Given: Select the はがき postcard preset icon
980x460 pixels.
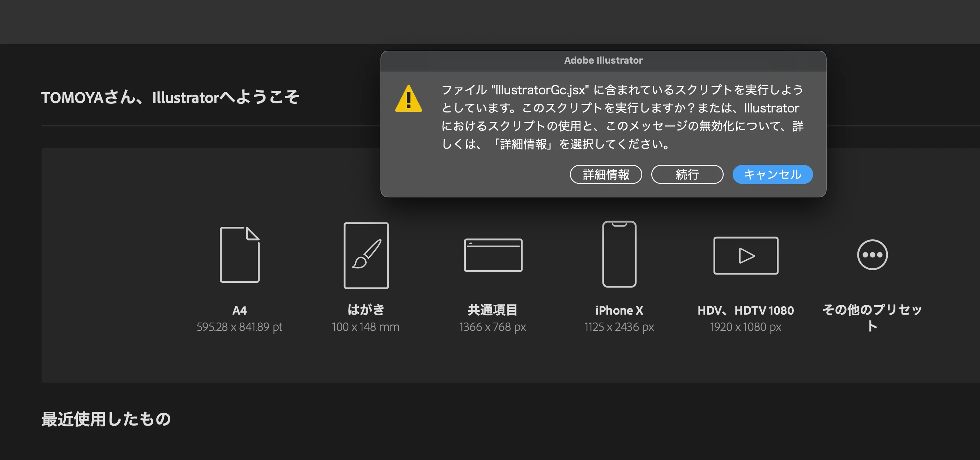Looking at the screenshot, I should coord(366,255).
